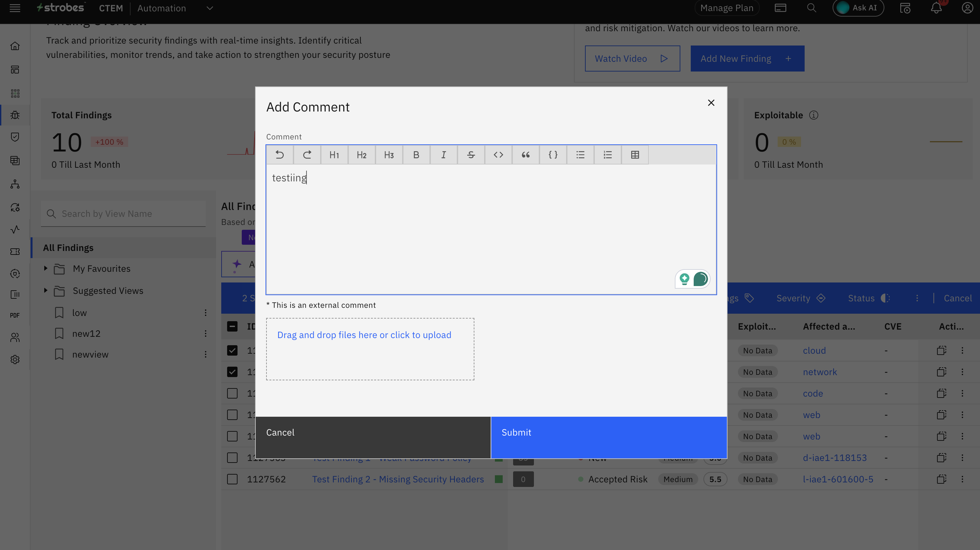Expand the Suggested Views folder

pos(46,290)
